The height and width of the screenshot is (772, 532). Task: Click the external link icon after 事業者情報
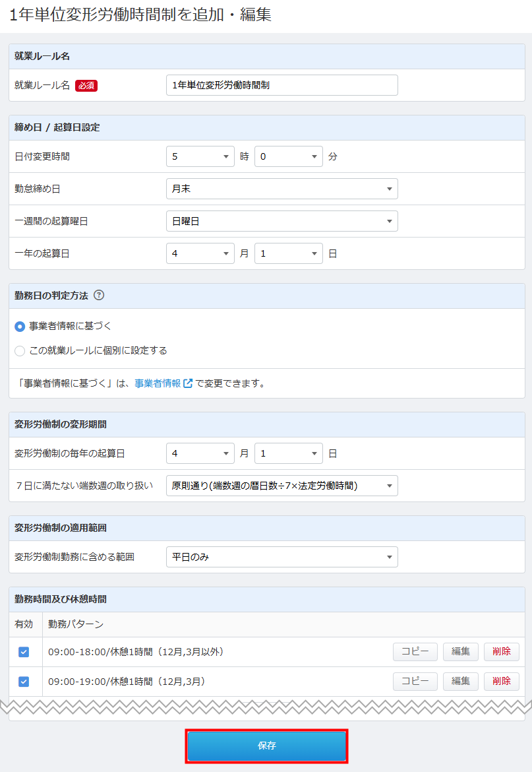pyautogui.click(x=188, y=383)
